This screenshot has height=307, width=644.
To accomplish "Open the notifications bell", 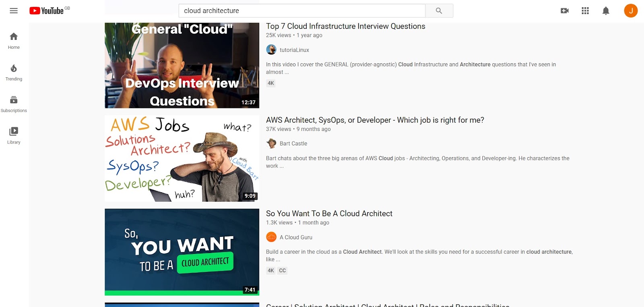I will (x=606, y=11).
